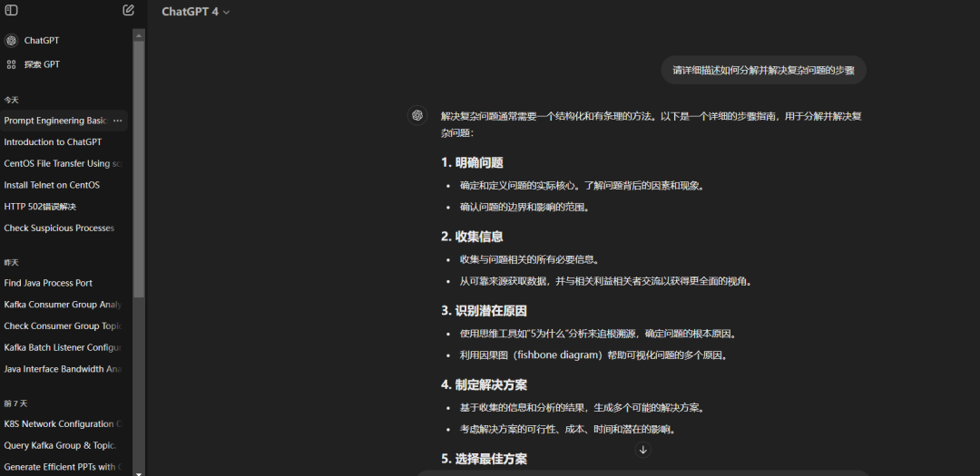
Task: Click the heading 5. 选择最佳方案
Action: [484, 459]
